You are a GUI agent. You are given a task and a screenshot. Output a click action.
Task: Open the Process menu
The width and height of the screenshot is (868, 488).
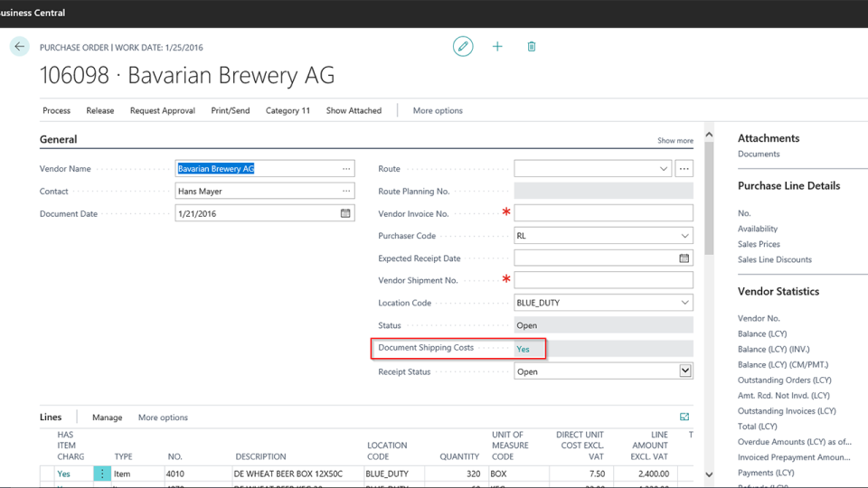click(x=56, y=110)
